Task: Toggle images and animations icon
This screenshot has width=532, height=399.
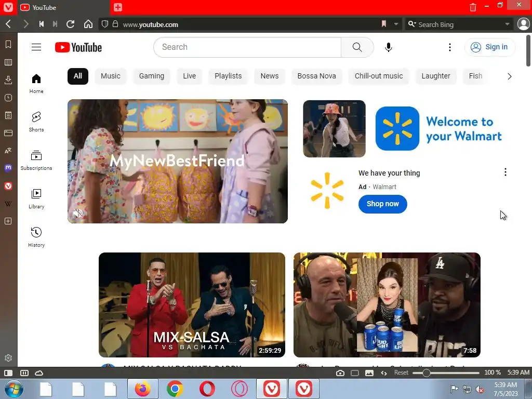Action: click(x=369, y=373)
